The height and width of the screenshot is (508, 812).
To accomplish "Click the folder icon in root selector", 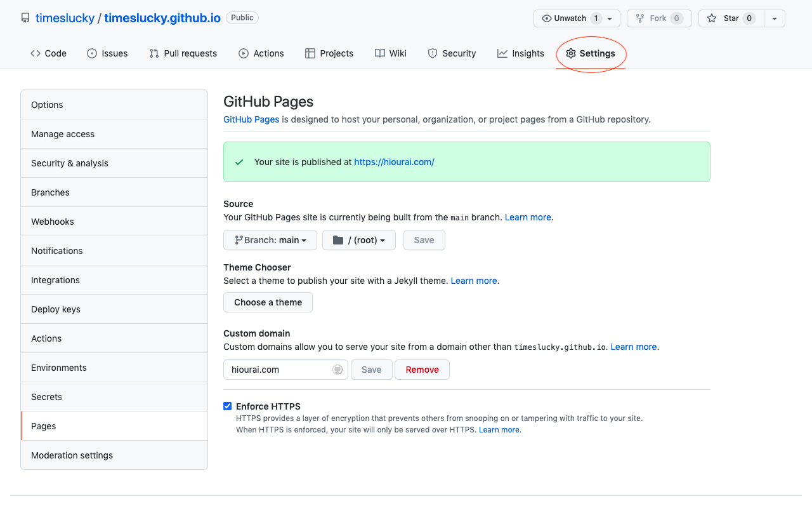I will [x=338, y=240].
